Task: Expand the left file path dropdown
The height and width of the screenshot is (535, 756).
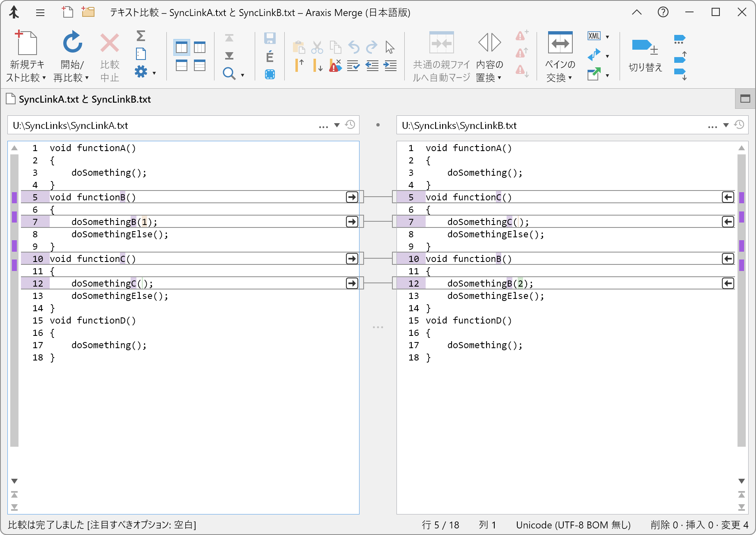Action: click(337, 125)
